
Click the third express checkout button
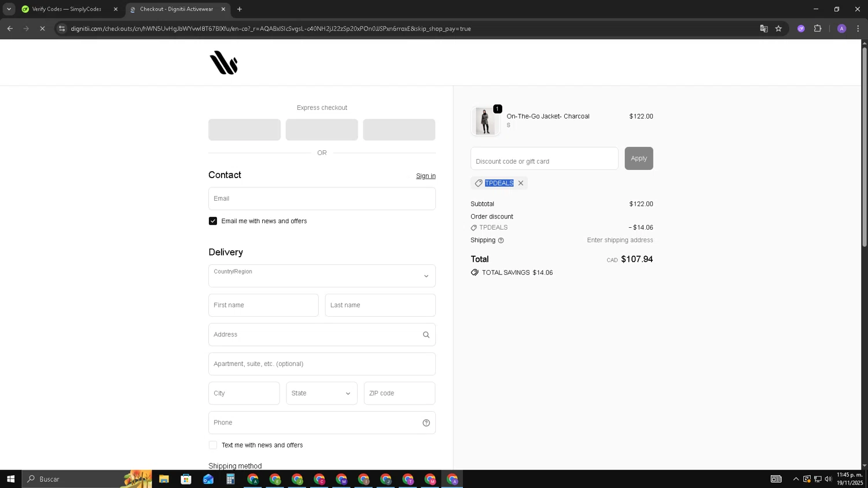pos(399,130)
